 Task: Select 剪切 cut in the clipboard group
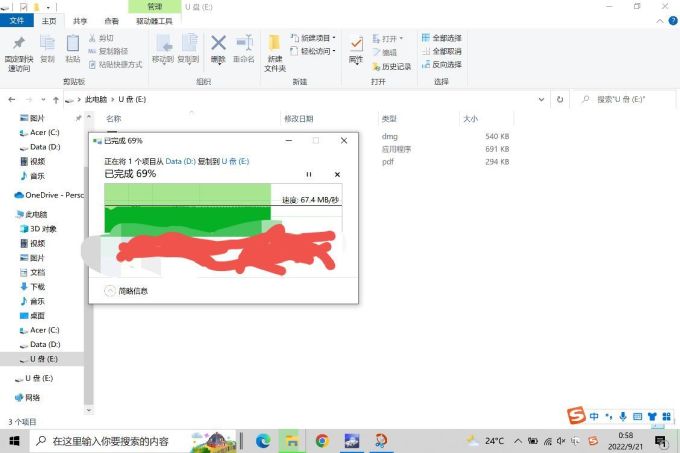pyautogui.click(x=101, y=38)
